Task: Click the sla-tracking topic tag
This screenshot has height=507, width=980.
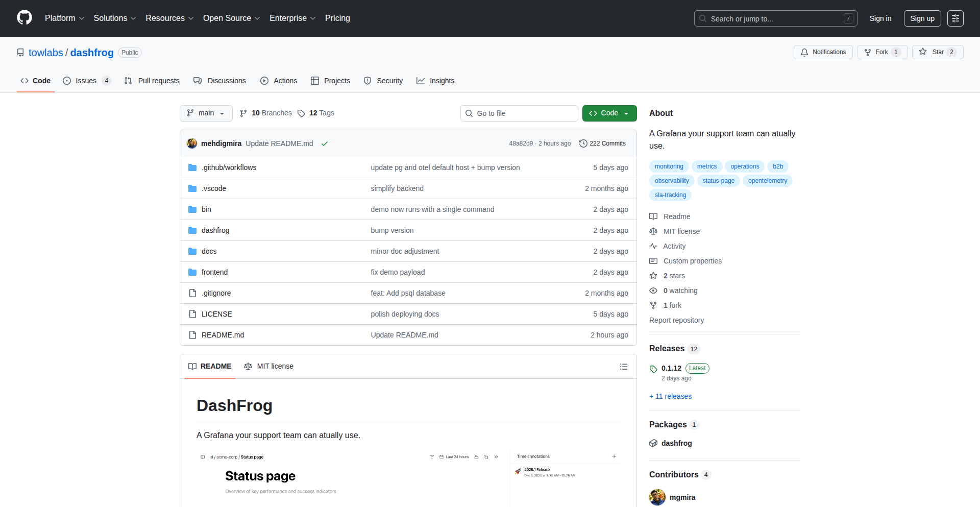Action: pos(671,195)
